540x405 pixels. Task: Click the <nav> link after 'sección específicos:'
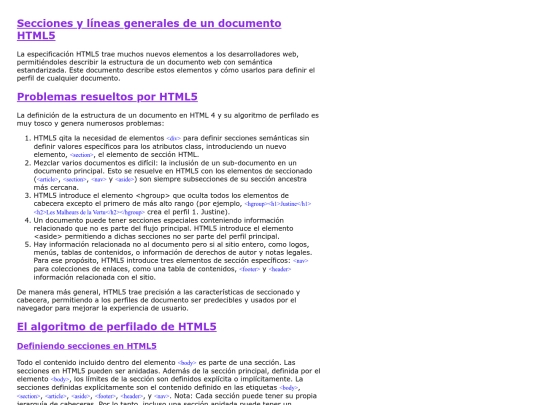[x=301, y=261]
